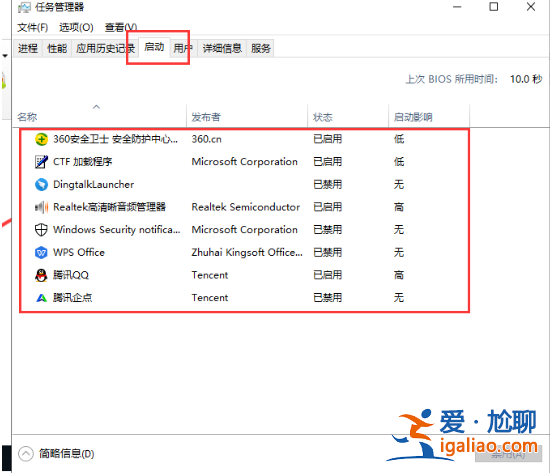Click the 简略信息(D) label
This screenshot has height=473, width=550.
click(x=67, y=454)
